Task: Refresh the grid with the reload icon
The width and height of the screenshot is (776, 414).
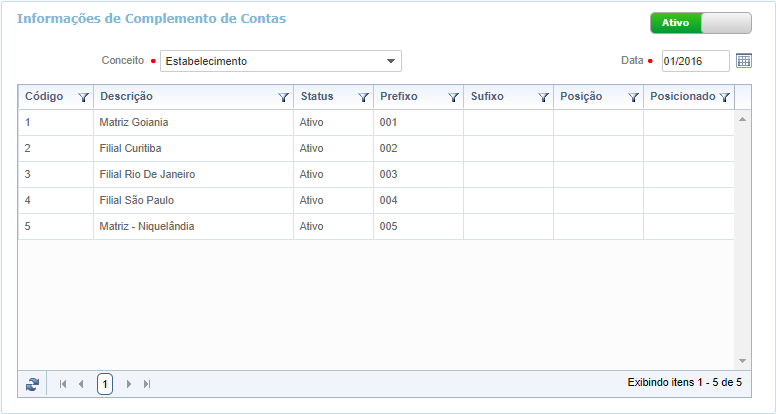Action: (x=33, y=384)
